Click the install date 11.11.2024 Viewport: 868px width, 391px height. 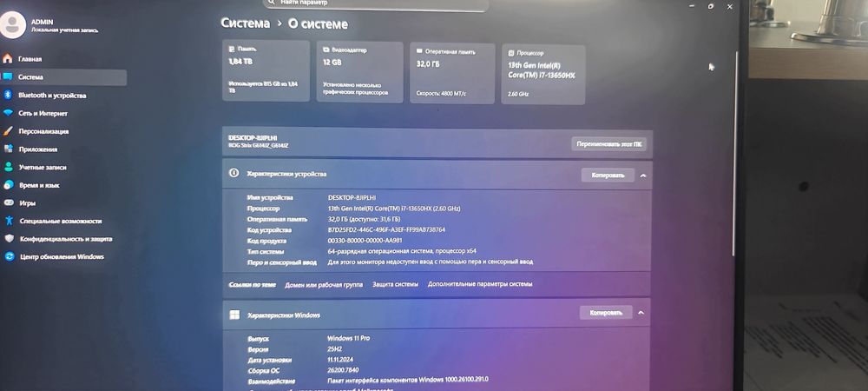[342, 360]
